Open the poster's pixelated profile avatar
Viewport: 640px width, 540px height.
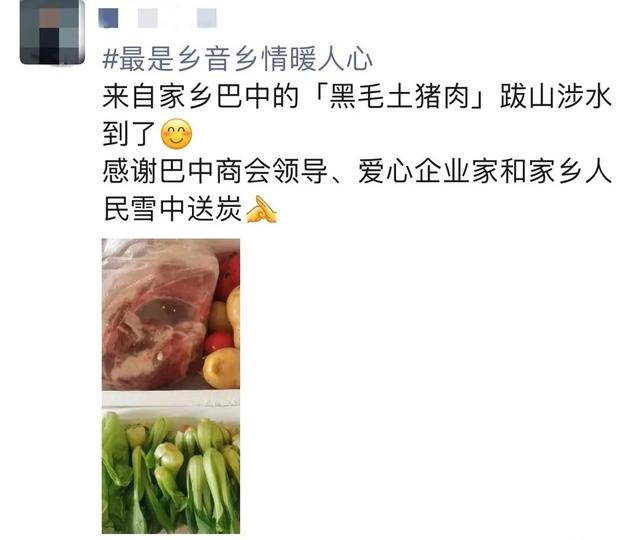[52, 32]
